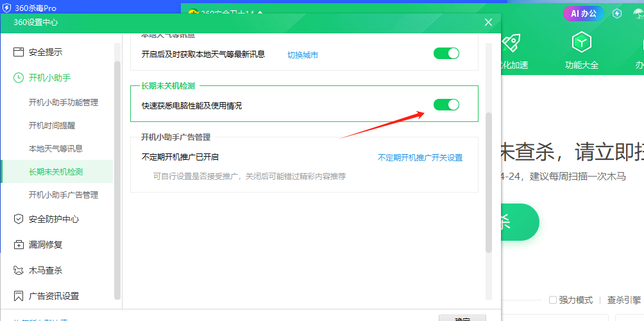Click the 功能大全 cube icon
644x321 pixels.
tap(582, 42)
